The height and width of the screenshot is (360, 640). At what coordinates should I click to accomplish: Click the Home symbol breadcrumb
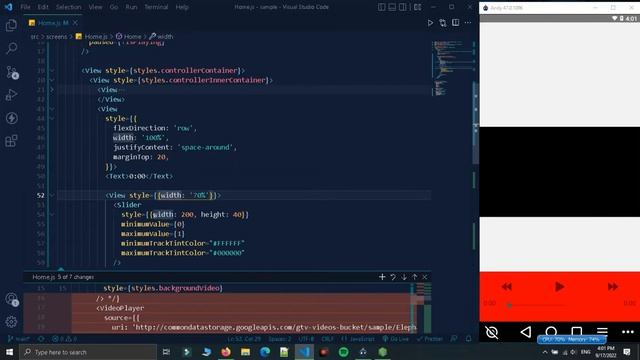pos(129,36)
